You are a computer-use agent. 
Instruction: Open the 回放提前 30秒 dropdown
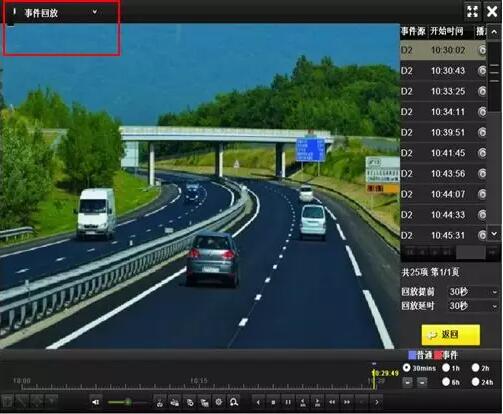473,292
